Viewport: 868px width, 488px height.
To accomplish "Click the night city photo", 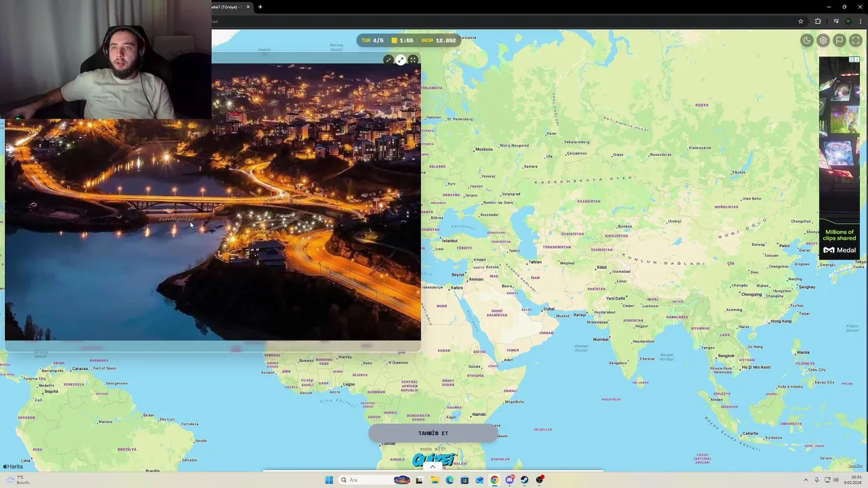I will [213, 203].
